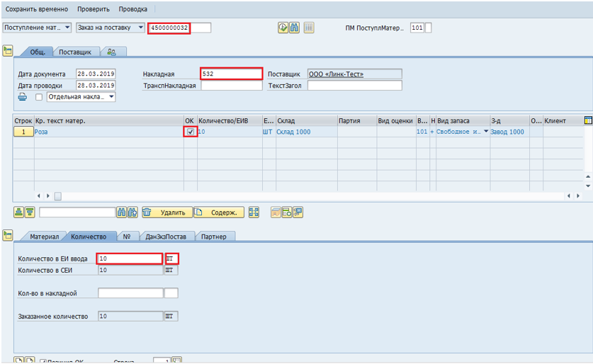Viewport: 593px width, 364px height.
Task: Open the partner icon tab in header
Action: (x=112, y=52)
